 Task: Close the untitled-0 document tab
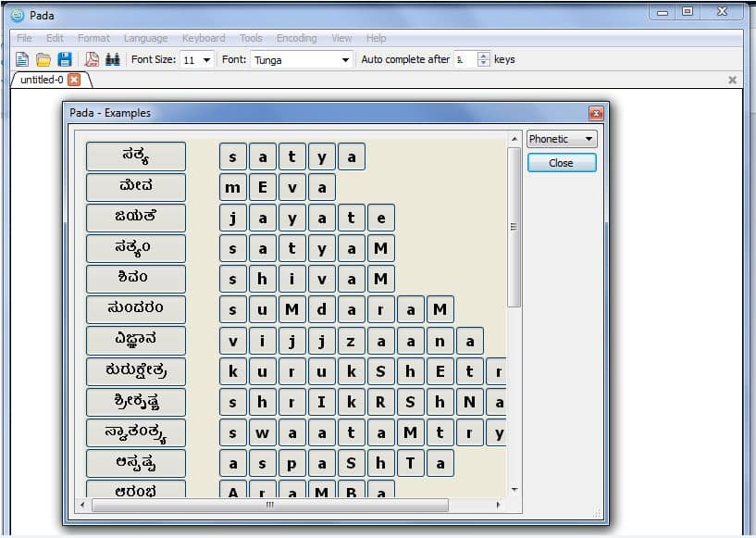74,80
